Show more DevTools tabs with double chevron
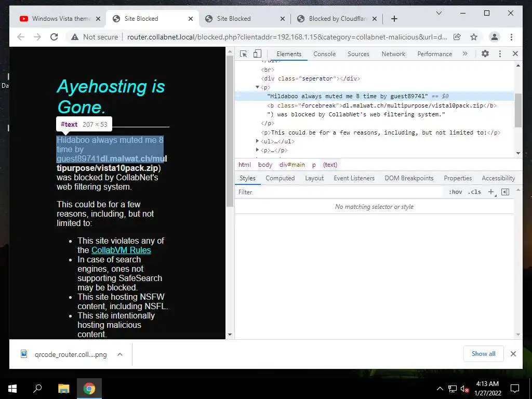 tap(465, 54)
